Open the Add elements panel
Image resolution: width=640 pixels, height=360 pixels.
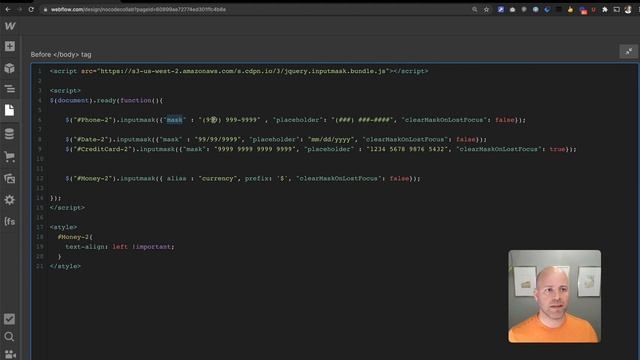coord(10,46)
